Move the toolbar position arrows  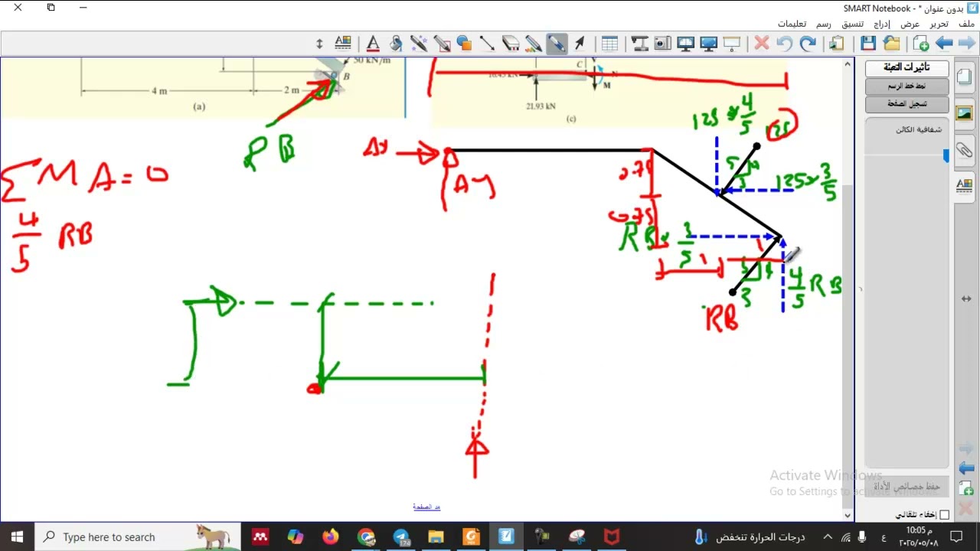click(319, 44)
